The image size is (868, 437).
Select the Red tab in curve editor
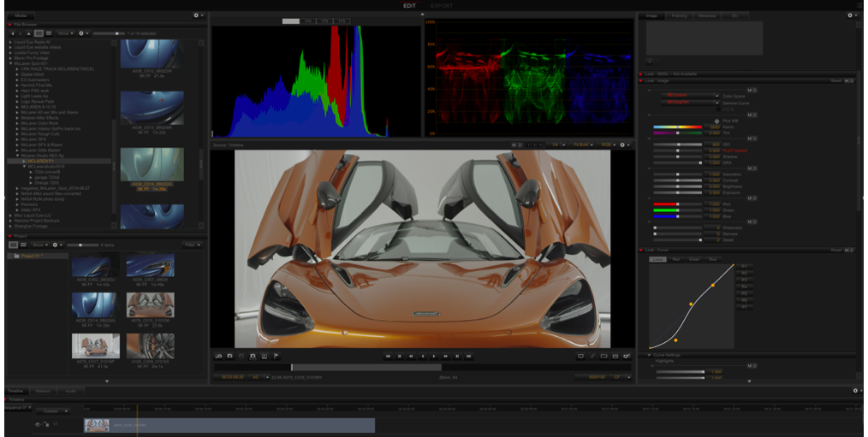(x=675, y=259)
